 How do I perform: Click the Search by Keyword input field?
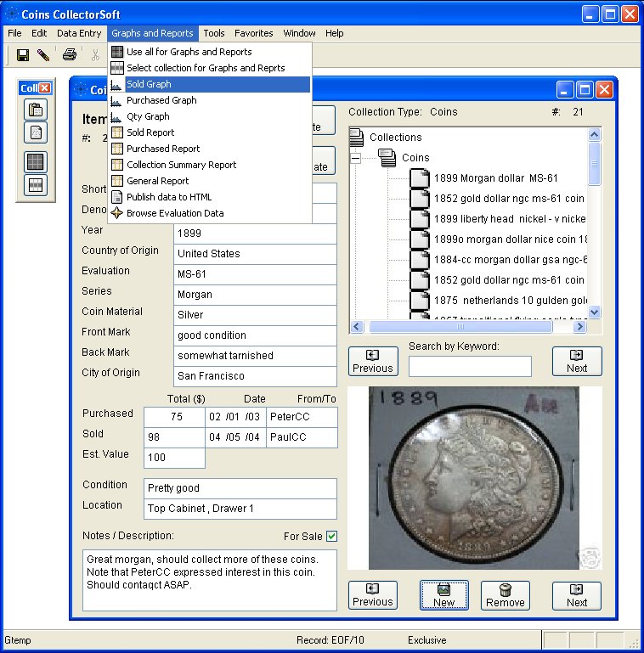coord(470,367)
